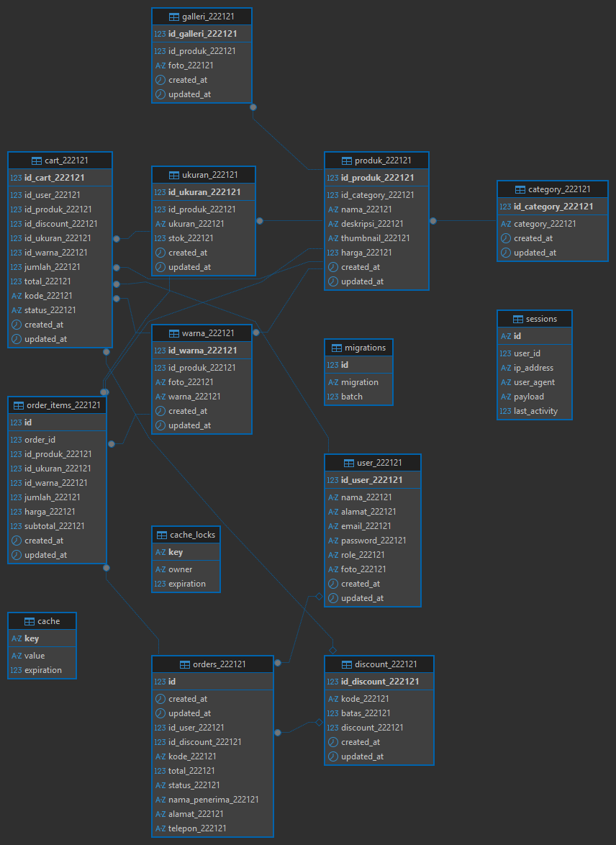The width and height of the screenshot is (616, 845).
Task: Click the clock icon beside created_at in category_222121
Action: [505, 238]
